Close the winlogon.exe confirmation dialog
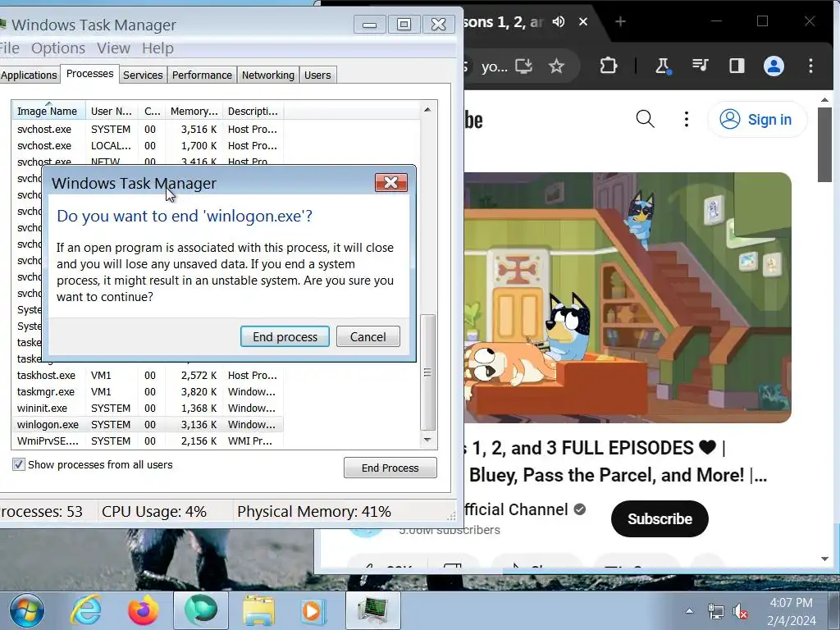This screenshot has width=840, height=630. pyautogui.click(x=390, y=183)
